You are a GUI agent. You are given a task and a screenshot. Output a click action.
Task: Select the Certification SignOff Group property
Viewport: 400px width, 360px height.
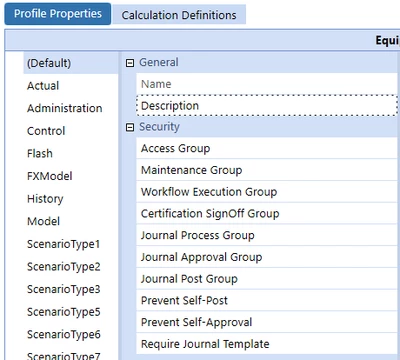267,213
